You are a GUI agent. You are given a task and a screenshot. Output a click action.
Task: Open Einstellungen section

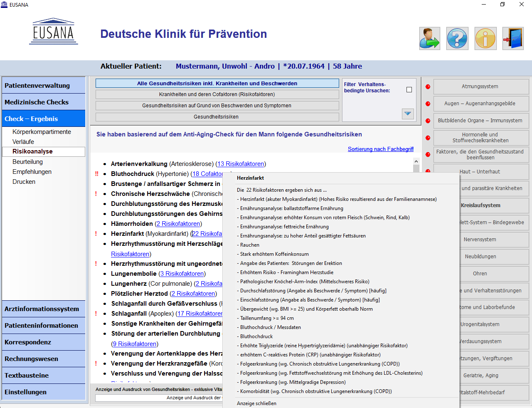(44, 392)
